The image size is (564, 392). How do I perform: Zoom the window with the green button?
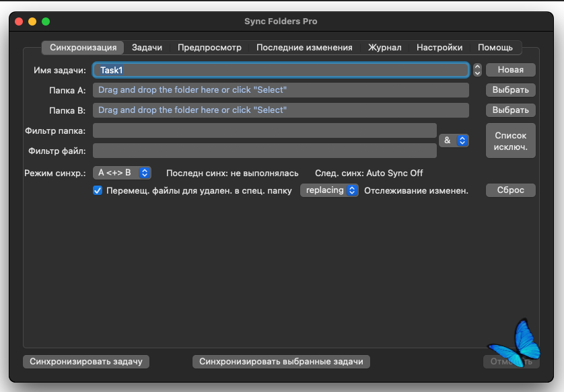coord(46,22)
